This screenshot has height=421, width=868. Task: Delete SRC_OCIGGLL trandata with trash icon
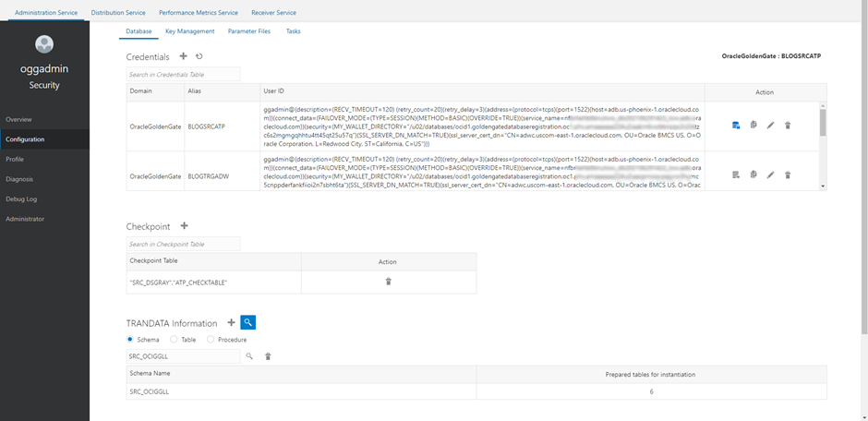pyautogui.click(x=268, y=356)
